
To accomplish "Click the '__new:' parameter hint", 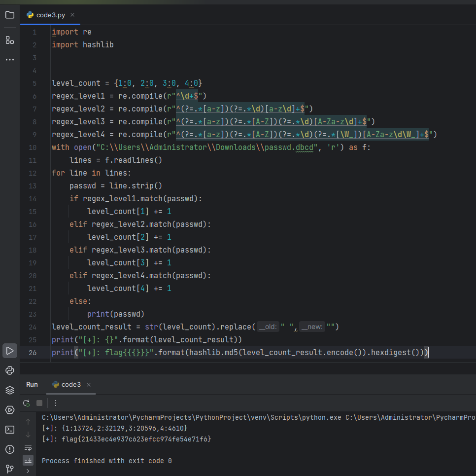I will tap(312, 327).
